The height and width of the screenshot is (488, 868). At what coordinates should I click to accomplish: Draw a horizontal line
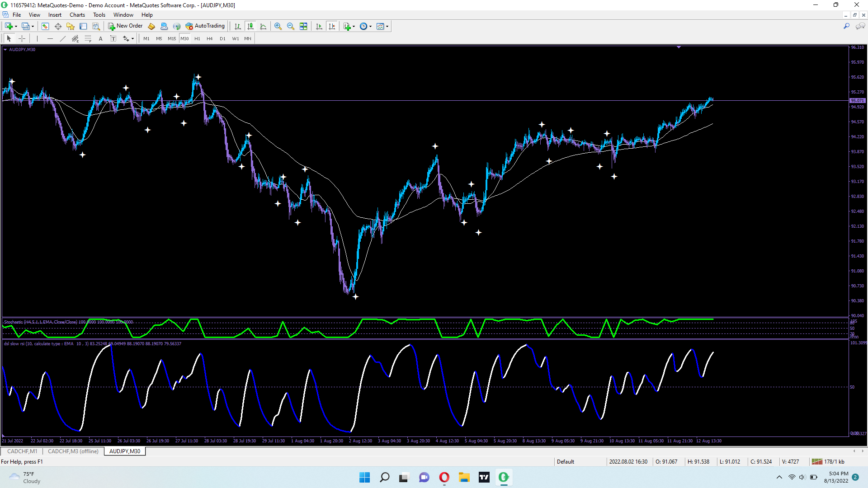tap(50, 39)
